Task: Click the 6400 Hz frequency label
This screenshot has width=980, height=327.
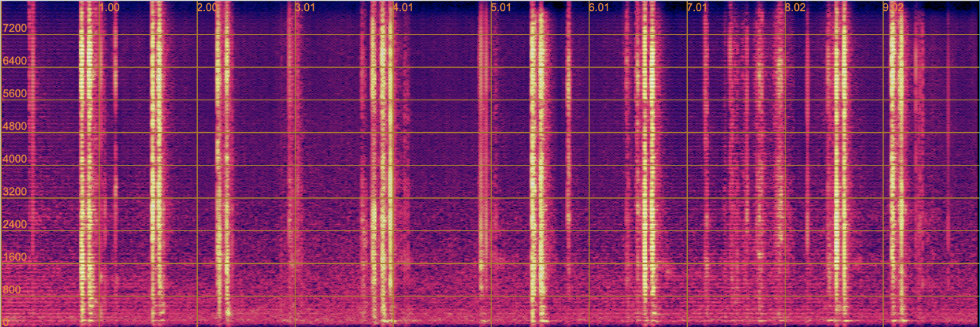Action: click(15, 61)
